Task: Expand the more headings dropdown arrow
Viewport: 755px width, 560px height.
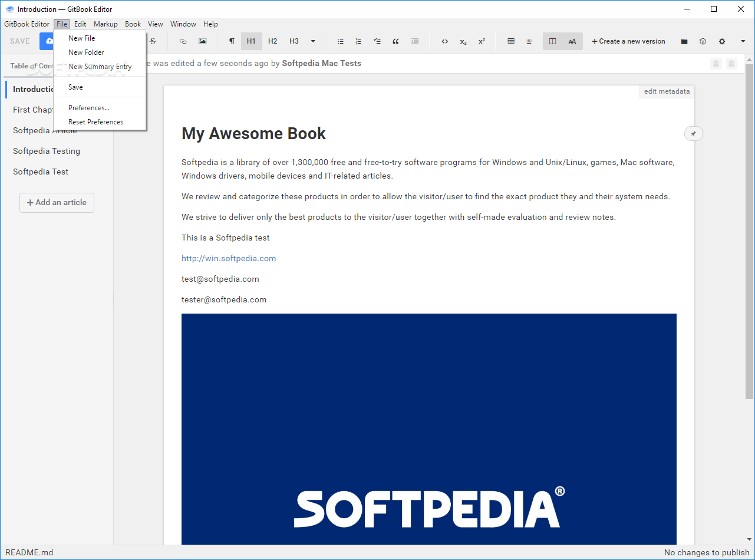Action: (x=313, y=41)
